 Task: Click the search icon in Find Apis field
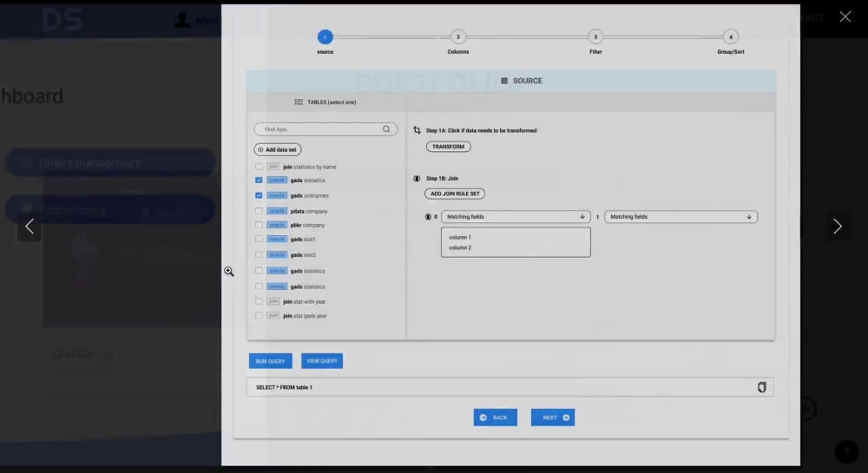point(386,129)
